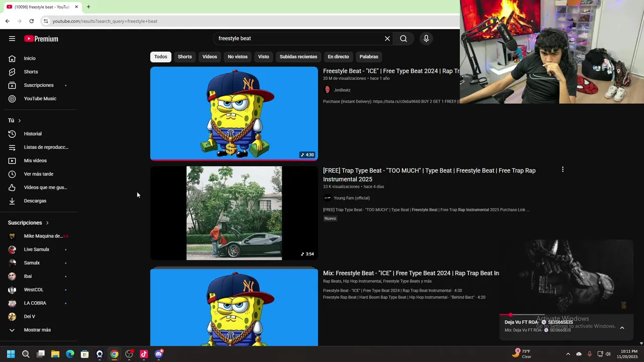
Task: Open the Windows Start menu
Action: point(11,354)
